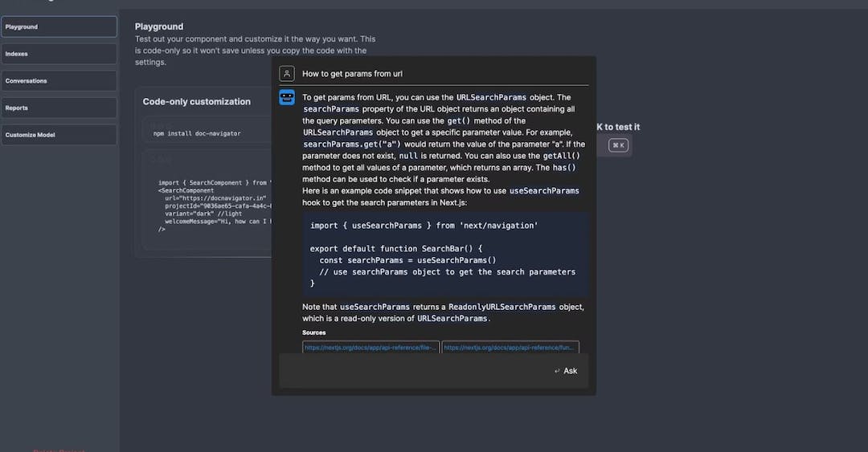Open Conversations in the sidebar
The image size is (868, 452).
(59, 81)
